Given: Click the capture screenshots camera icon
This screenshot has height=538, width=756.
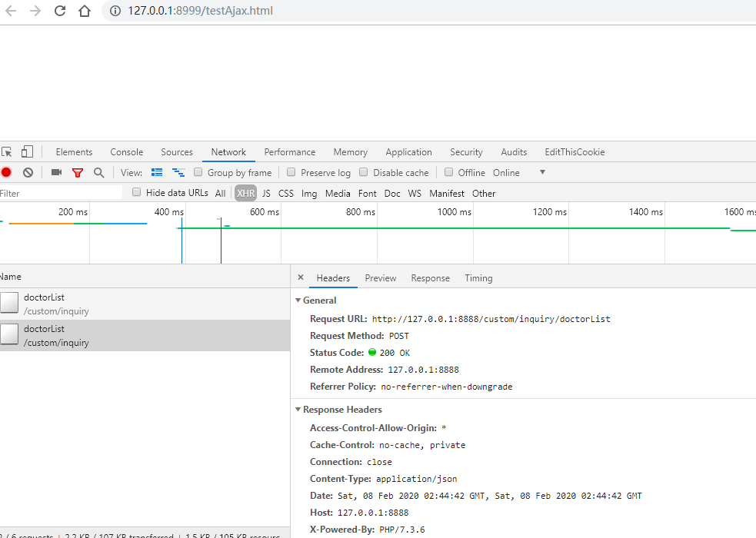Looking at the screenshot, I should click(x=56, y=173).
